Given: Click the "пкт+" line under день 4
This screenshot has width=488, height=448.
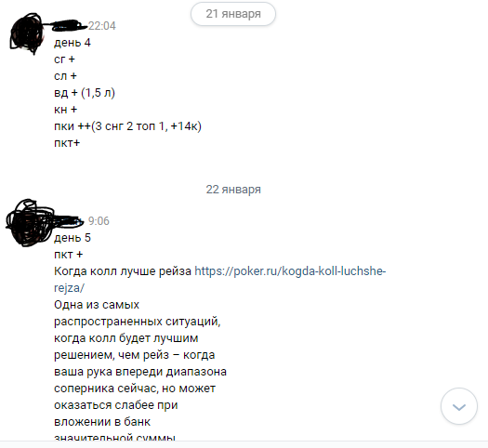Looking at the screenshot, I should coord(67,143).
